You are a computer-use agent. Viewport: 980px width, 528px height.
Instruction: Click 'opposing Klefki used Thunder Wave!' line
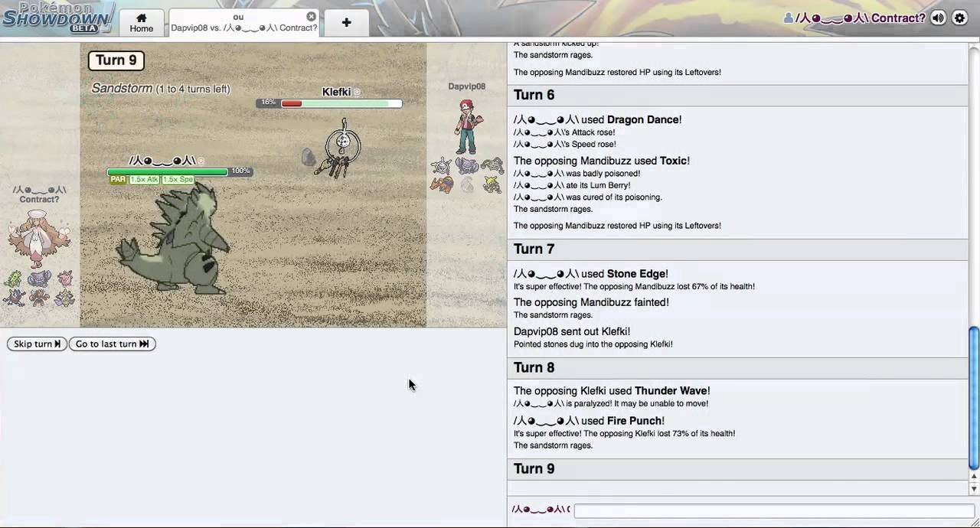click(x=612, y=391)
